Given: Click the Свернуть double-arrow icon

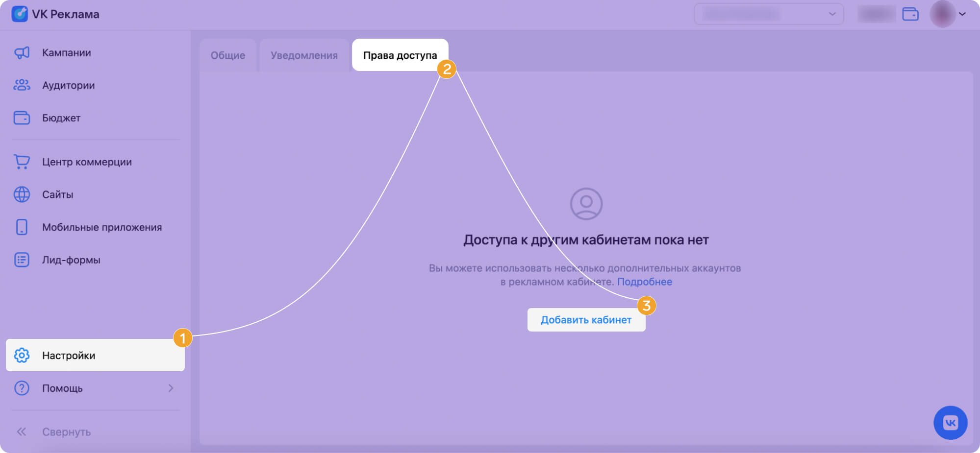Looking at the screenshot, I should tap(22, 431).
